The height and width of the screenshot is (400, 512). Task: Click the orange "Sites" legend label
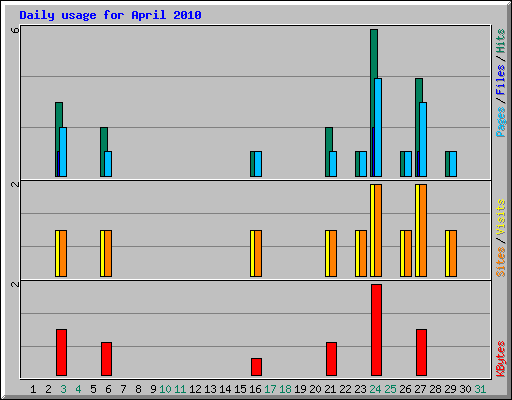500,262
